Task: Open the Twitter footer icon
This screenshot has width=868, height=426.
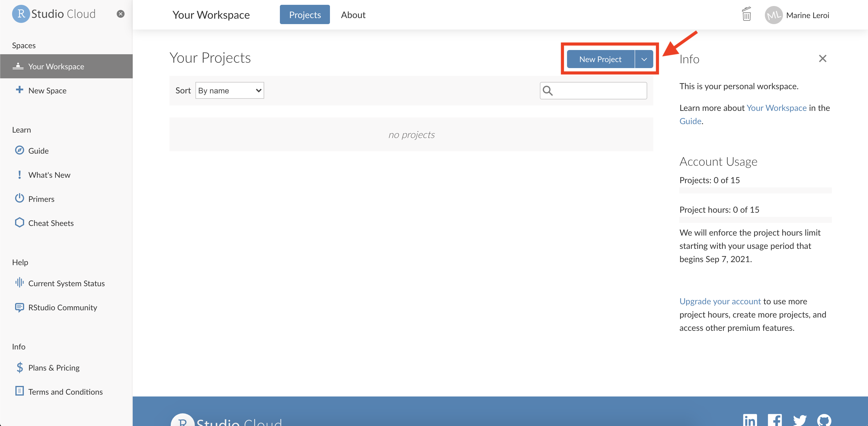Action: tap(800, 420)
